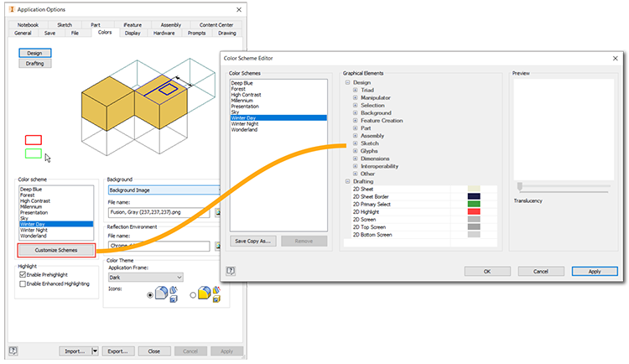The height and width of the screenshot is (364, 629).
Task: Open the Display tab
Action: pos(133,33)
